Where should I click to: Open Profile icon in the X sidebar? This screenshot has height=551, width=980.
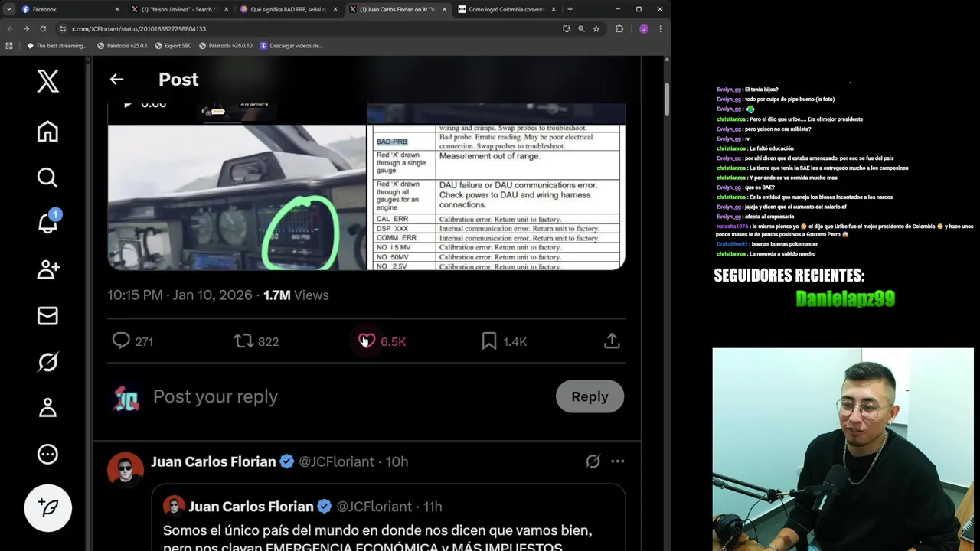(x=47, y=408)
